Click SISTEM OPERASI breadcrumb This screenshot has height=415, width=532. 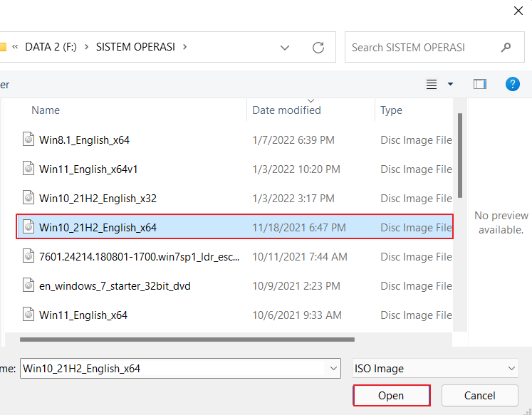(135, 47)
